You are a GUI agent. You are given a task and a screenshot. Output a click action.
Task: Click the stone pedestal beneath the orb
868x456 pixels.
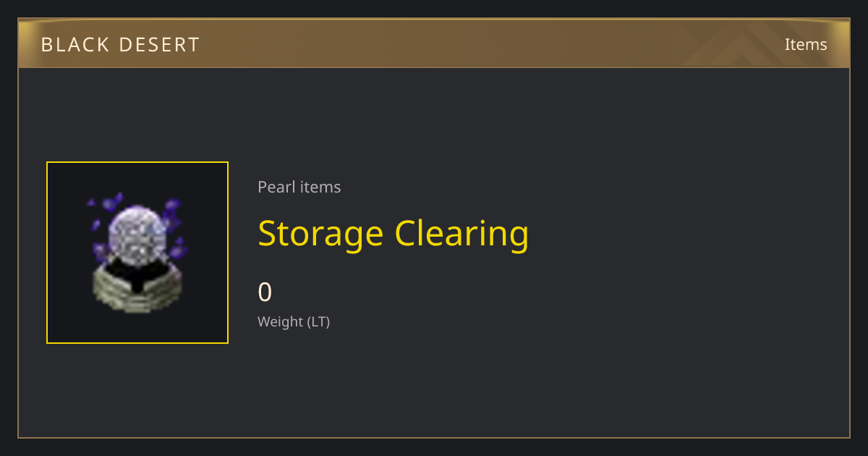(x=138, y=287)
